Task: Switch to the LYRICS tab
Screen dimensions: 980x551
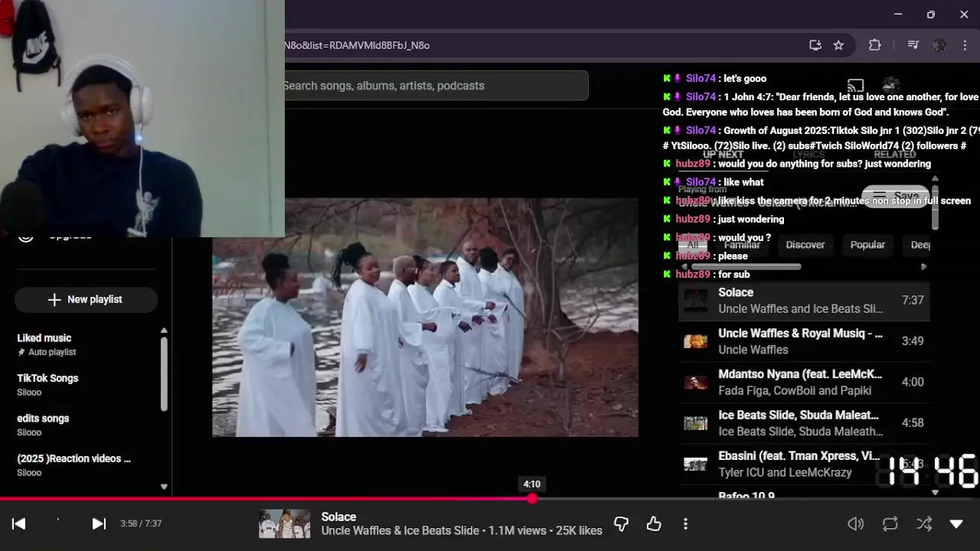Action: coord(808,155)
